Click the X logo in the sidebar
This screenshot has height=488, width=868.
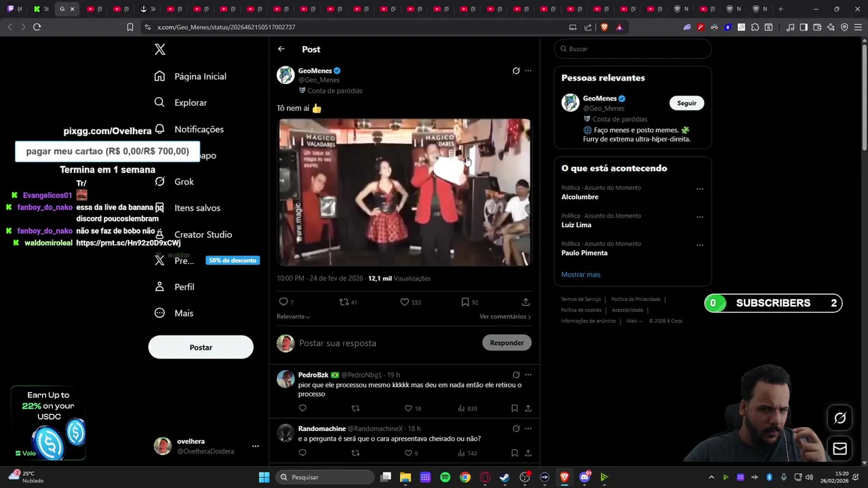(160, 49)
